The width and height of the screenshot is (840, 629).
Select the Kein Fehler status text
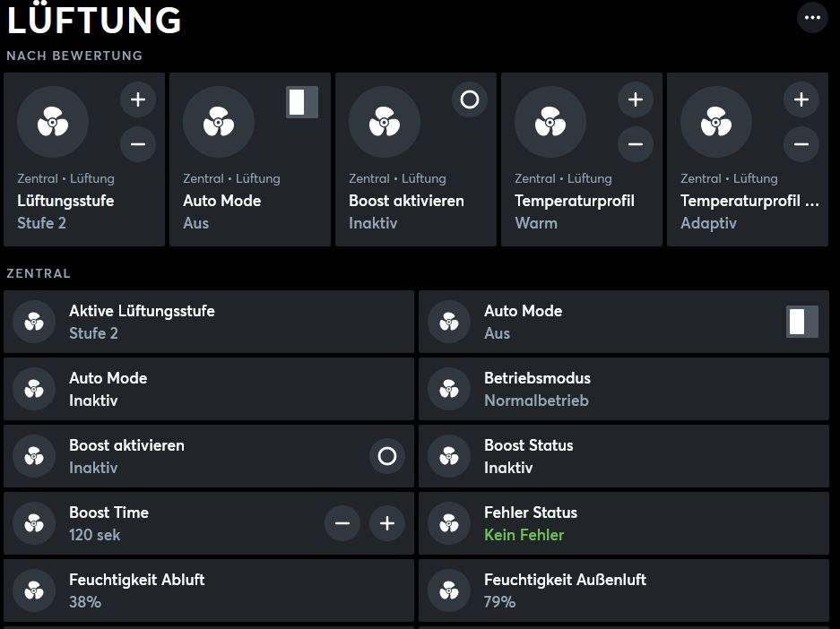pyautogui.click(x=524, y=535)
